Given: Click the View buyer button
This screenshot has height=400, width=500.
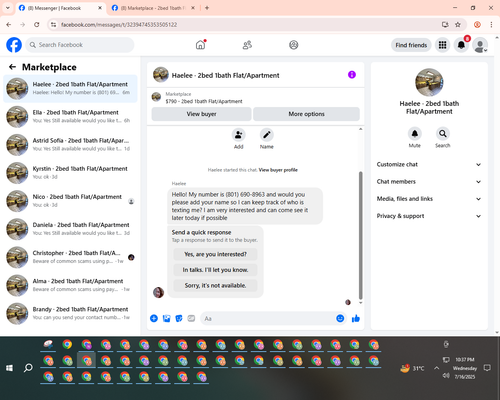Looking at the screenshot, I should (201, 114).
